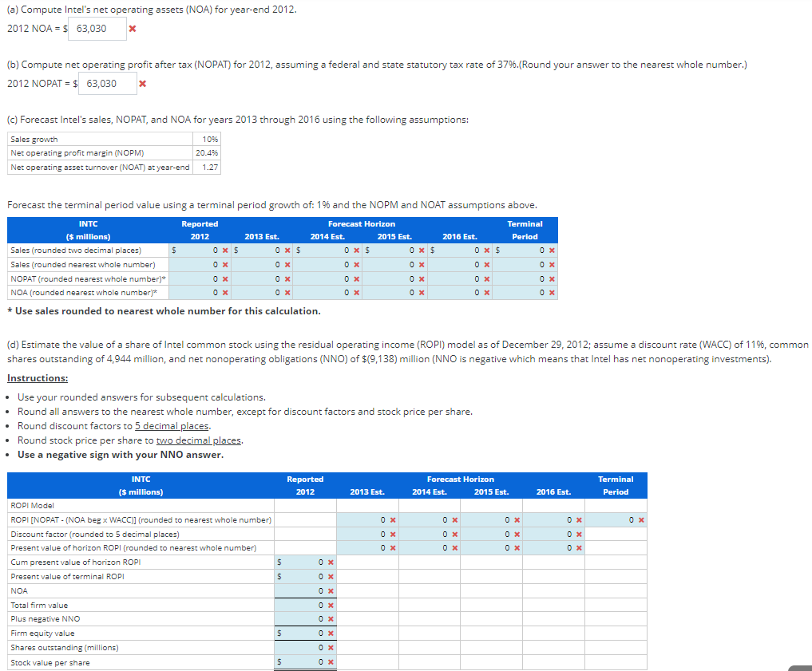Edit NOPAT cell for 2015 Est.

click(394, 278)
